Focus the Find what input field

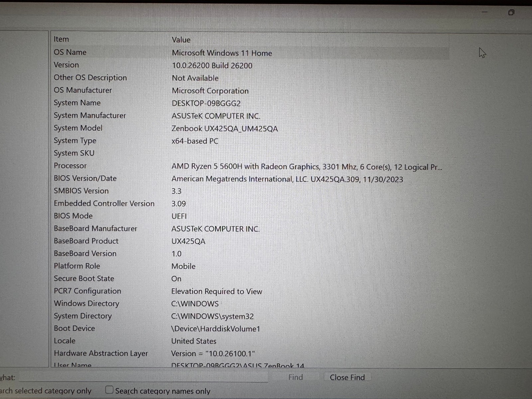(144, 377)
